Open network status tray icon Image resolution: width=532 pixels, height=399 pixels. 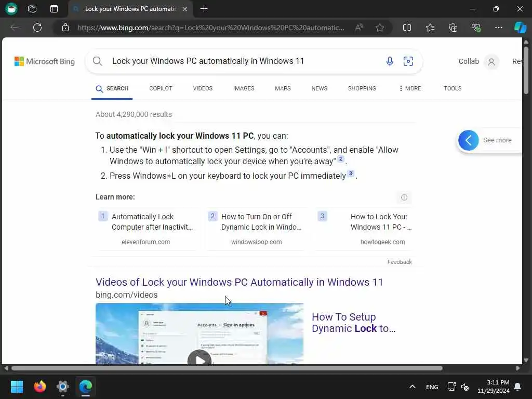point(451,387)
